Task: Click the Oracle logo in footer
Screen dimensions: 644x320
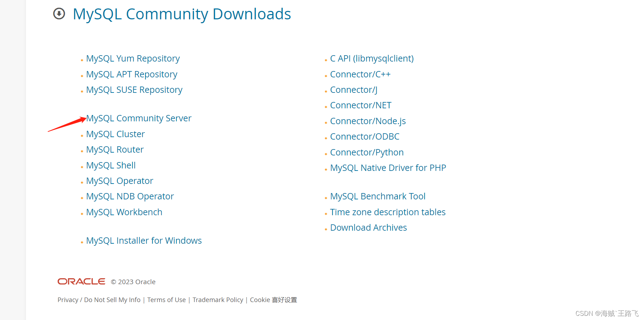Action: point(81,282)
